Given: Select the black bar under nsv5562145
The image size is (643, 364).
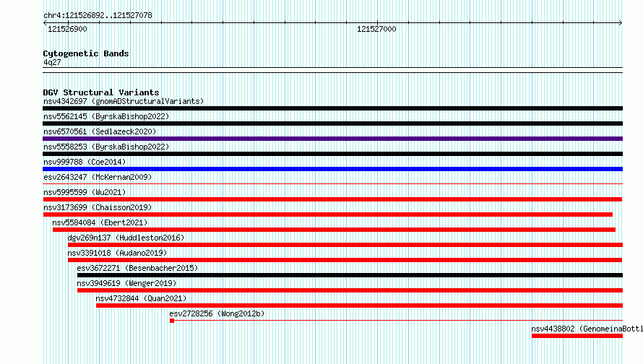Looking at the screenshot, I should pos(332,123).
